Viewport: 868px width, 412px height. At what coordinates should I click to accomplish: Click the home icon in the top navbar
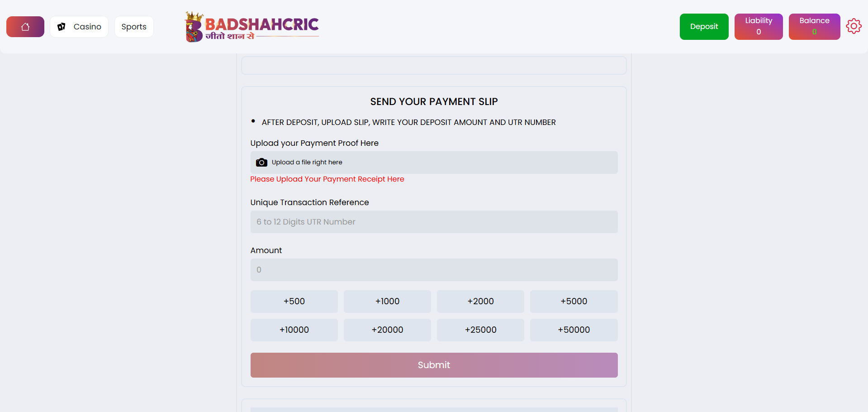pyautogui.click(x=25, y=26)
